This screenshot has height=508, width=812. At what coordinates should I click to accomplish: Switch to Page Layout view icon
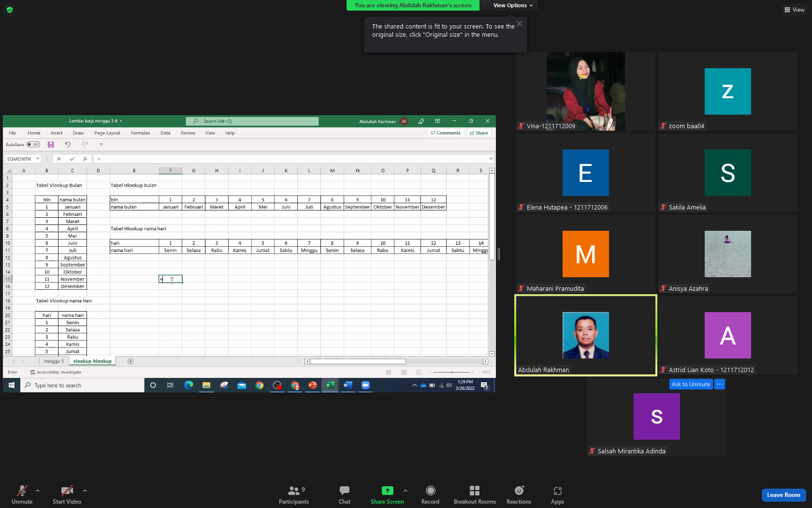404,373
